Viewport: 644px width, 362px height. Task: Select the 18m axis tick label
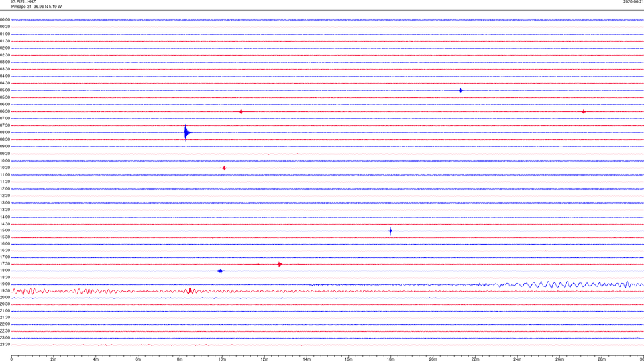click(x=391, y=359)
